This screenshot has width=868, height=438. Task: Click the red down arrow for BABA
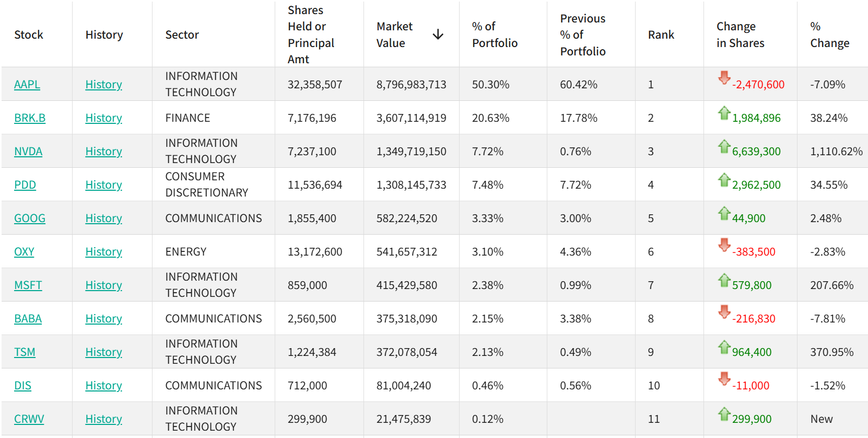724,312
